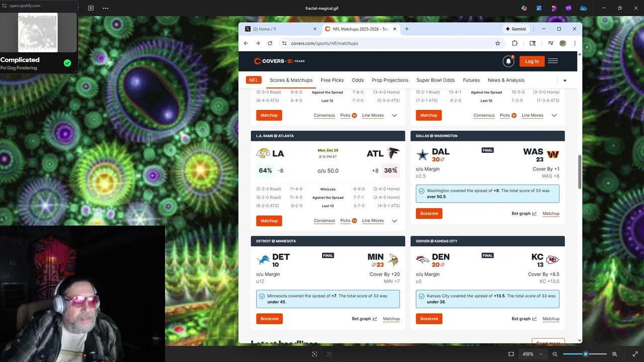Reload the covers.com page
Viewport: 644px width, 362px height.
pyautogui.click(x=270, y=43)
